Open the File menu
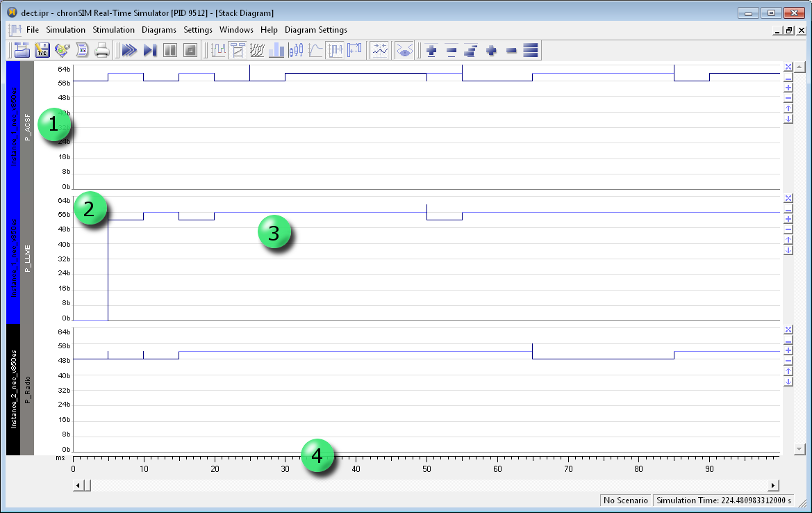 coord(33,30)
